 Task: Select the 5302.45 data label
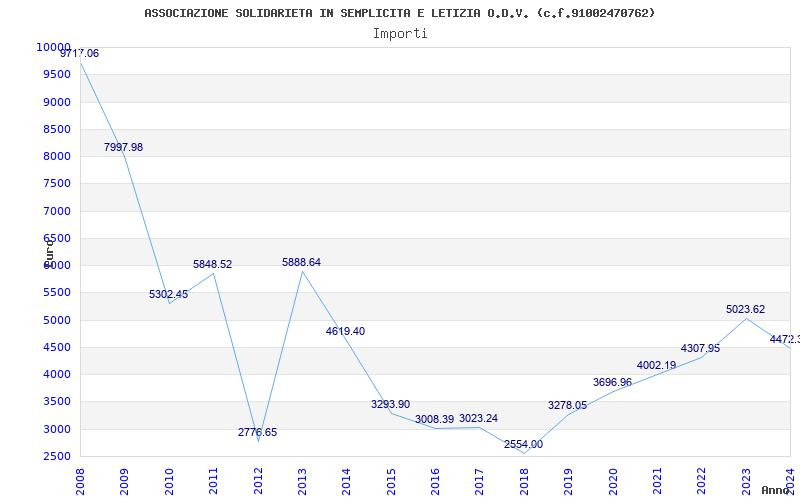168,294
